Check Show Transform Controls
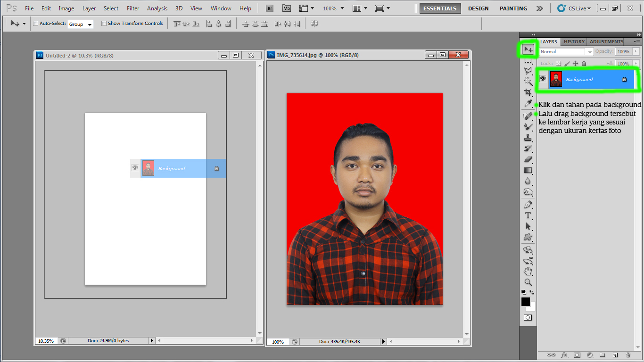 (104, 23)
